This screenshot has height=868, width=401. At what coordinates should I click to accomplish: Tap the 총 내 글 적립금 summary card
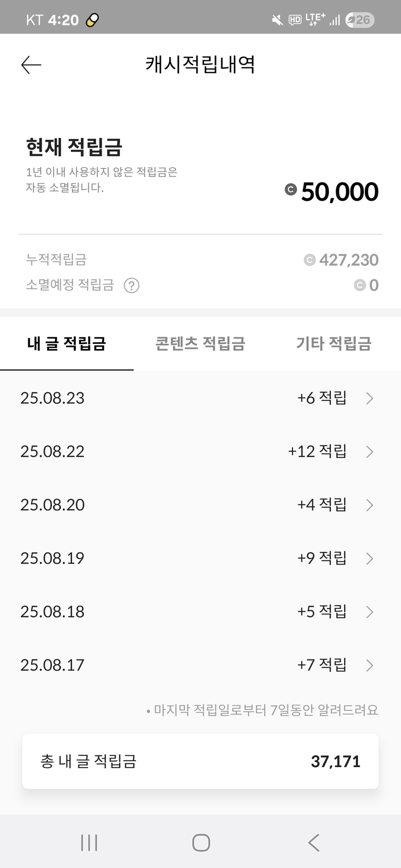(x=200, y=761)
